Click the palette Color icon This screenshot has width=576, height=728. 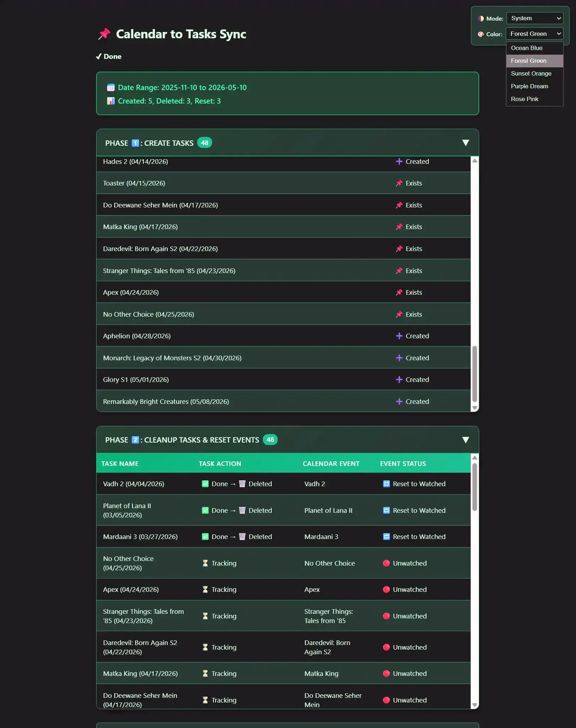(481, 34)
